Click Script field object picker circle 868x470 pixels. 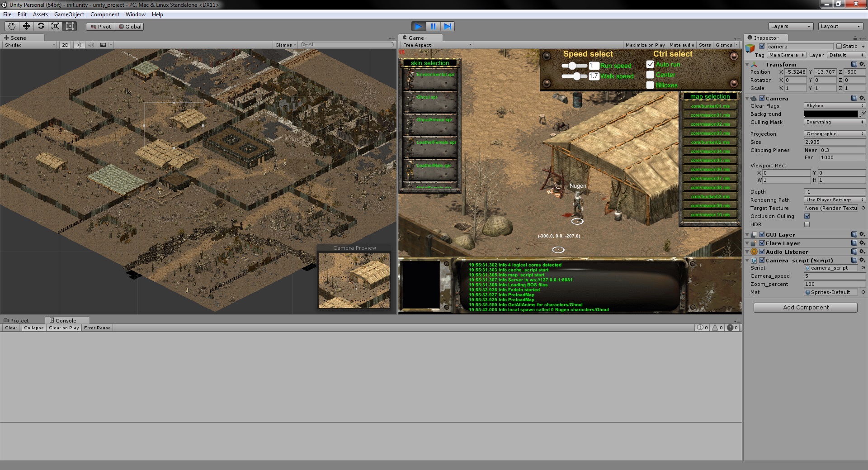click(863, 268)
